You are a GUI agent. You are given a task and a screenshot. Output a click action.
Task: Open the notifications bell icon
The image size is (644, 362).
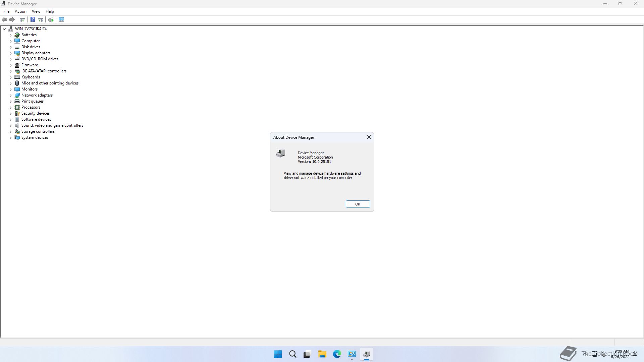[635, 354]
